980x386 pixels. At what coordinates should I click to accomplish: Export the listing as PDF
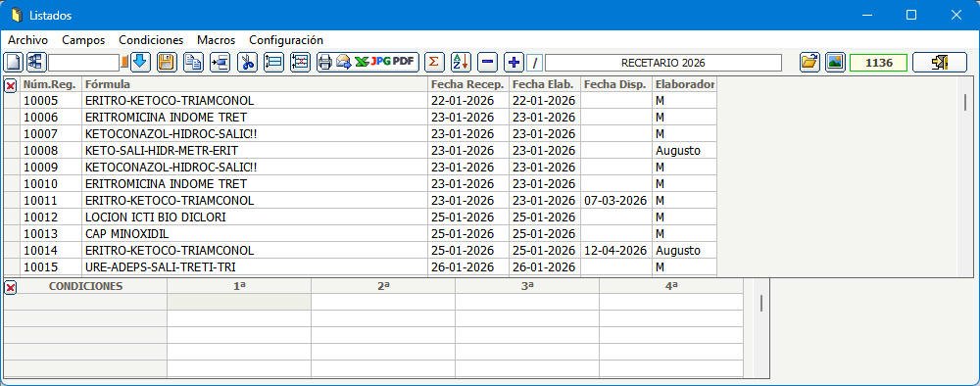[403, 62]
